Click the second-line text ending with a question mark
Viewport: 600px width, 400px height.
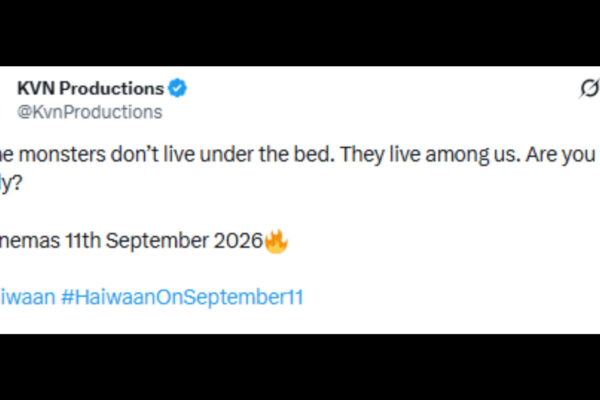[x=11, y=184]
